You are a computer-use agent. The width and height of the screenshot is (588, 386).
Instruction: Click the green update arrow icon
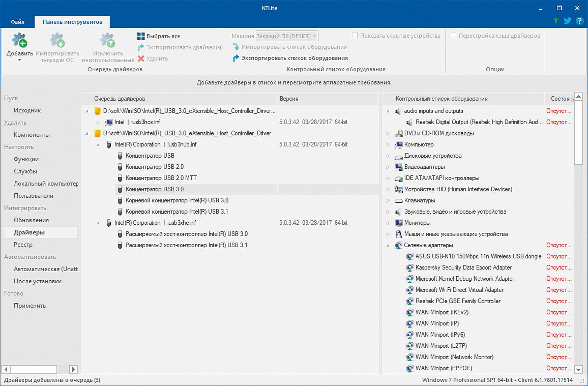(556, 21)
